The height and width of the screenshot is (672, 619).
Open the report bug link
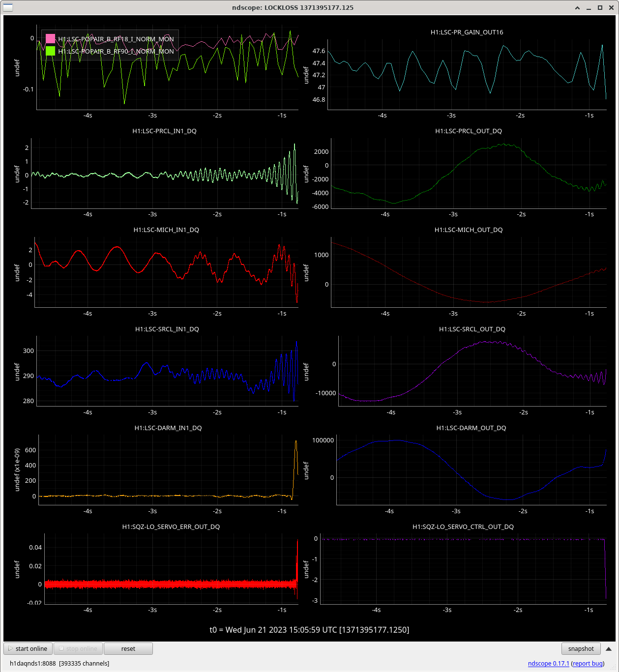pyautogui.click(x=588, y=663)
